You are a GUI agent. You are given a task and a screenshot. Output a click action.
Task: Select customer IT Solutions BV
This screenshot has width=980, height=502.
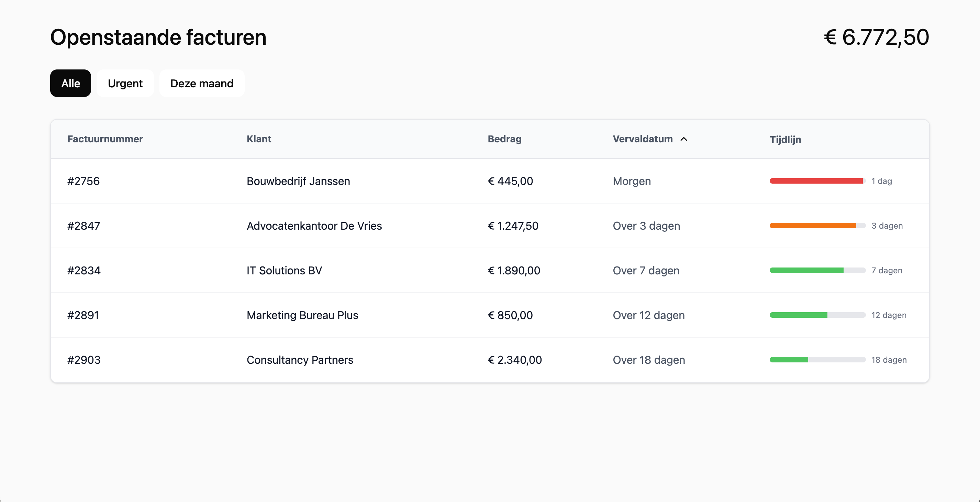point(284,271)
